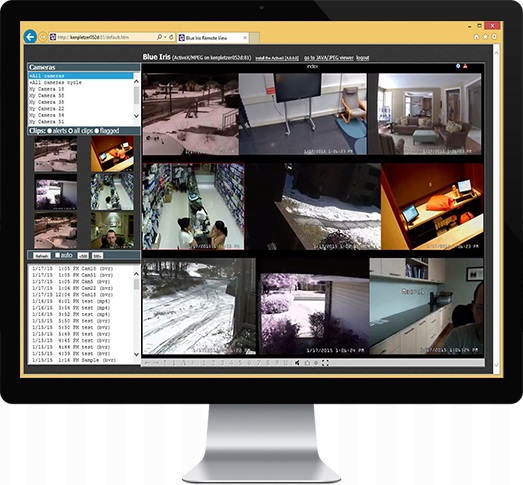
Task: Click the previous page button beside auto
Action: tap(83, 256)
